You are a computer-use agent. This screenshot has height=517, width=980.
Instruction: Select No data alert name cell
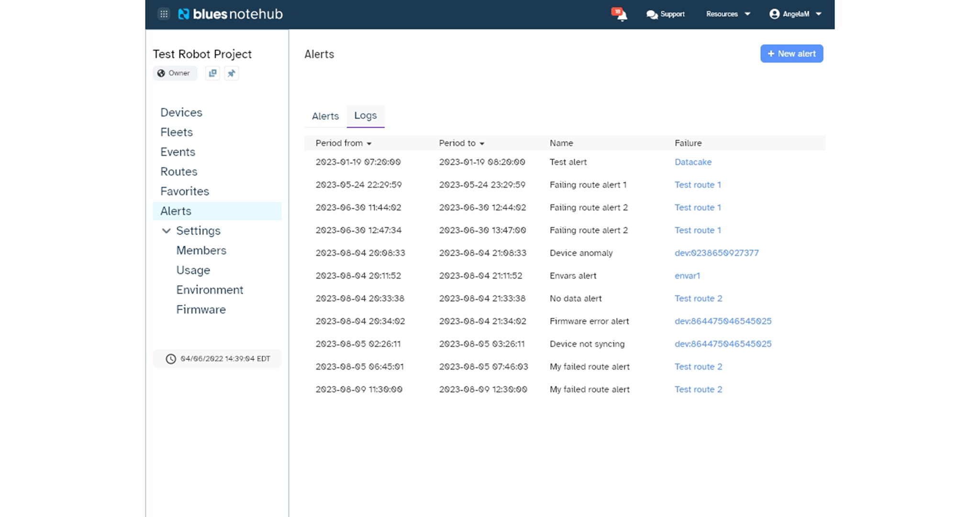click(x=576, y=299)
